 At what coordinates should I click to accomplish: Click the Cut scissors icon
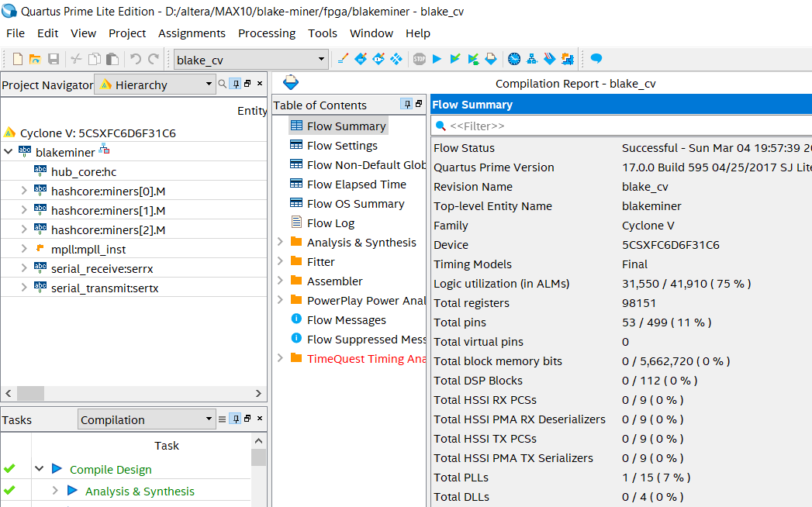tap(76, 59)
